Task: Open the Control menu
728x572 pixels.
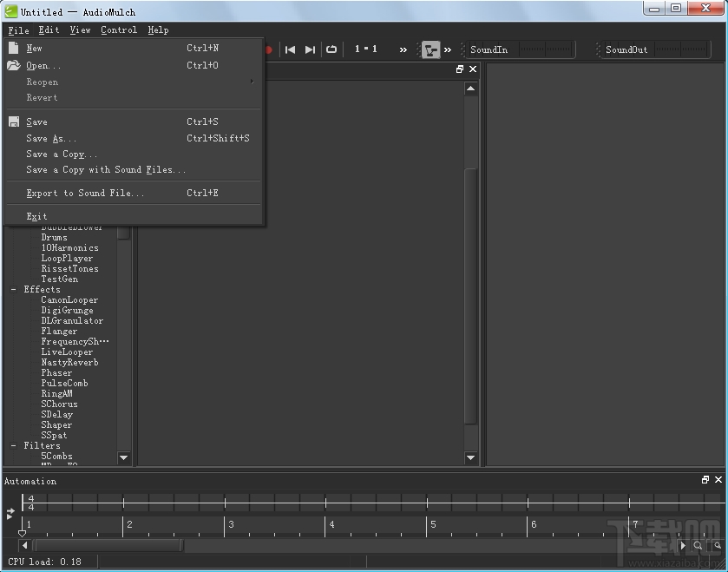Action: pos(119,30)
